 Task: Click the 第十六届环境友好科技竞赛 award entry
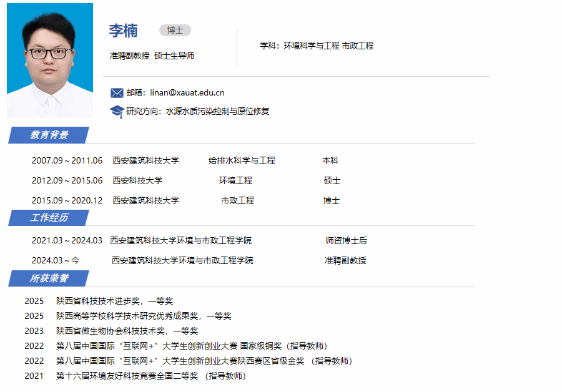tap(127, 376)
